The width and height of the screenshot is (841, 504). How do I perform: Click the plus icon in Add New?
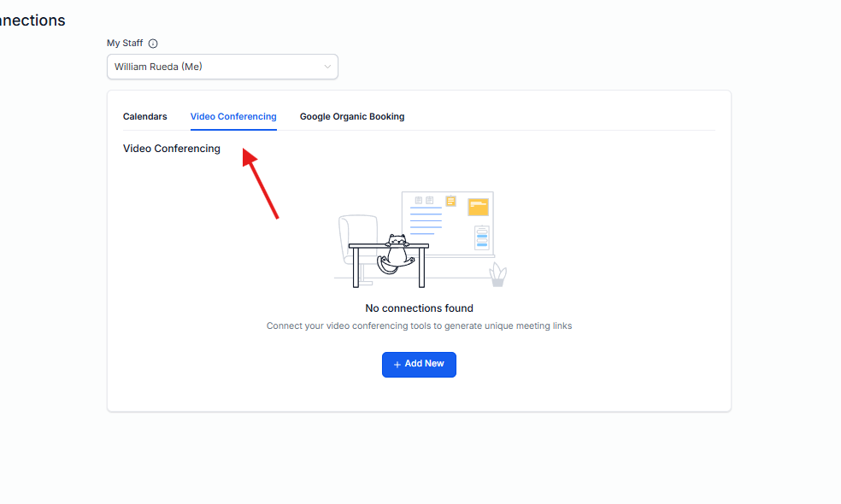(397, 365)
